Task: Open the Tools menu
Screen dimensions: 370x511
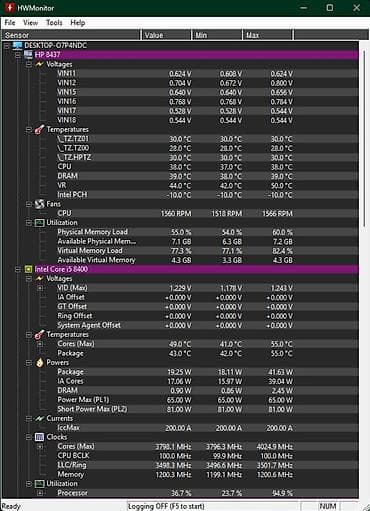Action: (54, 23)
